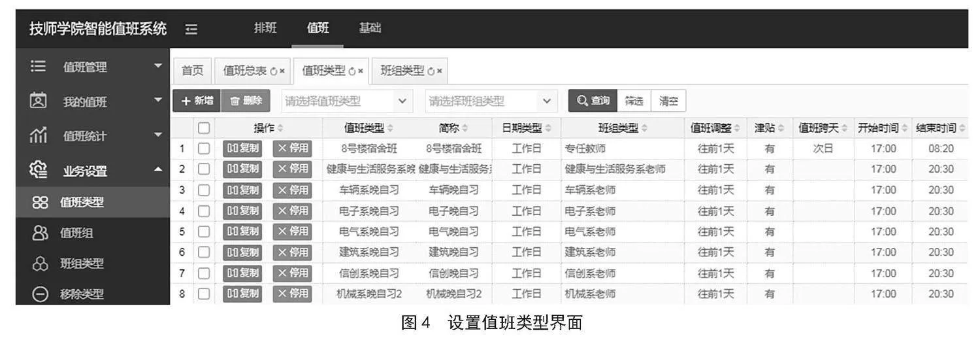
Task: Click the 值班组 people icon
Action: (41, 233)
